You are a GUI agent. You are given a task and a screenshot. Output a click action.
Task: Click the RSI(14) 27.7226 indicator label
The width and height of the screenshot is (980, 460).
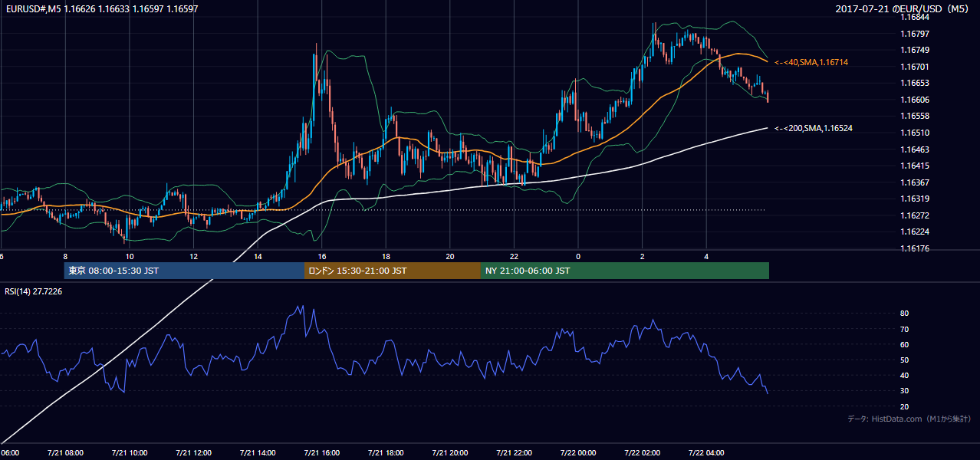pyautogui.click(x=34, y=291)
